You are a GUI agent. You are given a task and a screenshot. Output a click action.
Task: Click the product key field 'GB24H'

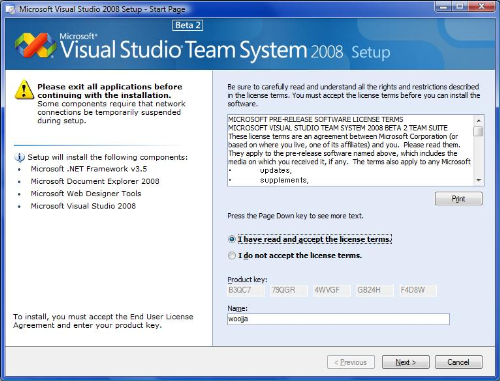[375, 290]
